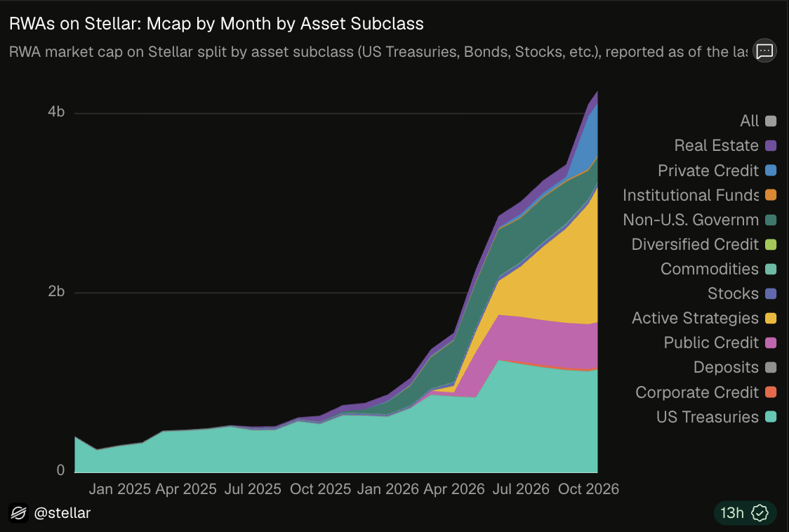Toggle the Public Credit pink swatch
The width and height of the screenshot is (789, 532).
click(770, 343)
